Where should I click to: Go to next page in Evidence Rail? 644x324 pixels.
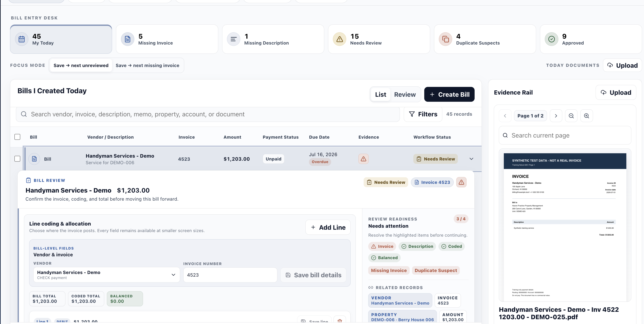point(556,116)
